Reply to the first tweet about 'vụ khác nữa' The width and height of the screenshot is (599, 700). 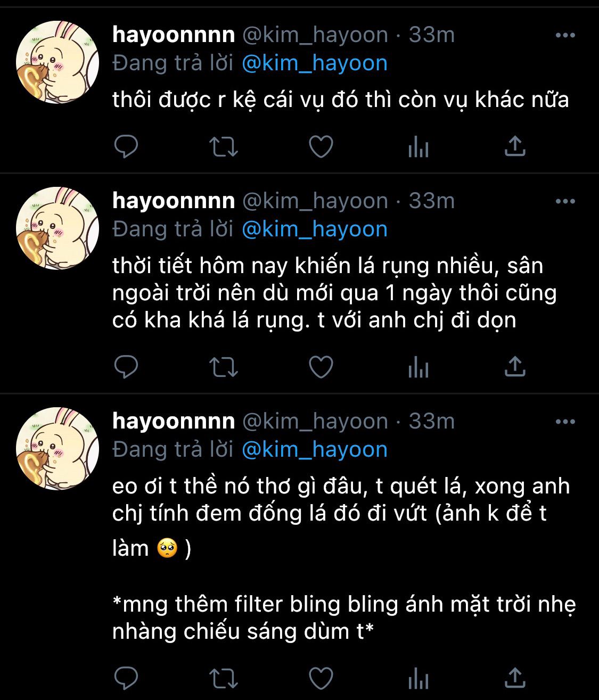point(126,146)
